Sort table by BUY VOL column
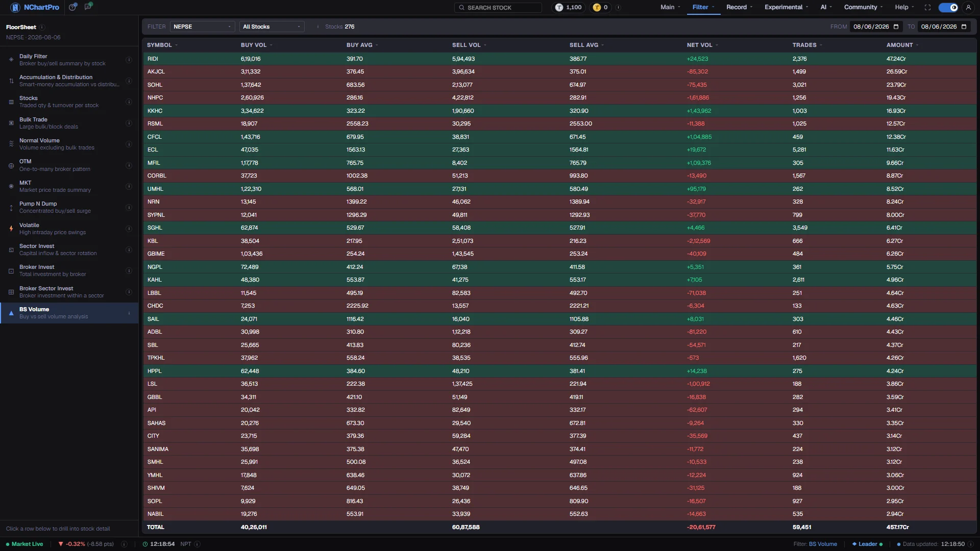The image size is (980, 551). coord(256,45)
